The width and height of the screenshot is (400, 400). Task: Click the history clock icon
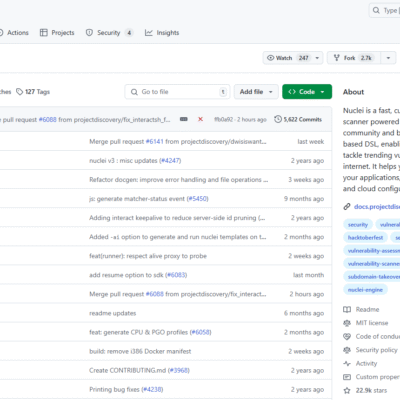(278, 119)
